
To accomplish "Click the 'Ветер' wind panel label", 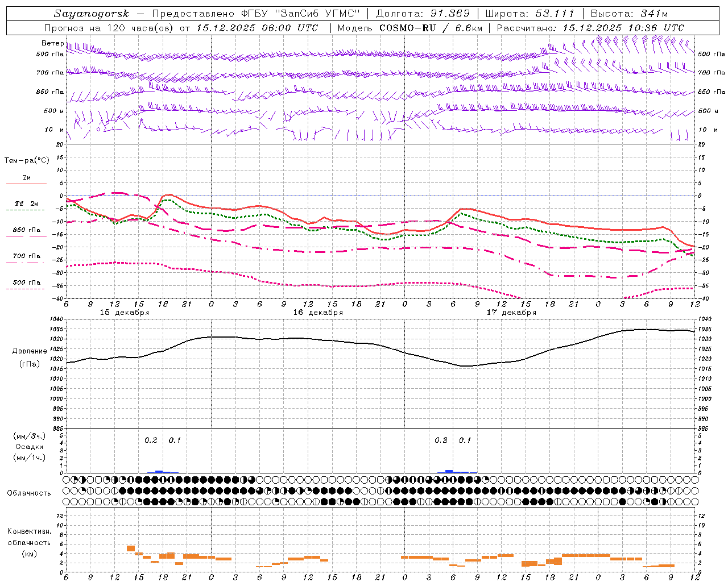I will 52,43.
